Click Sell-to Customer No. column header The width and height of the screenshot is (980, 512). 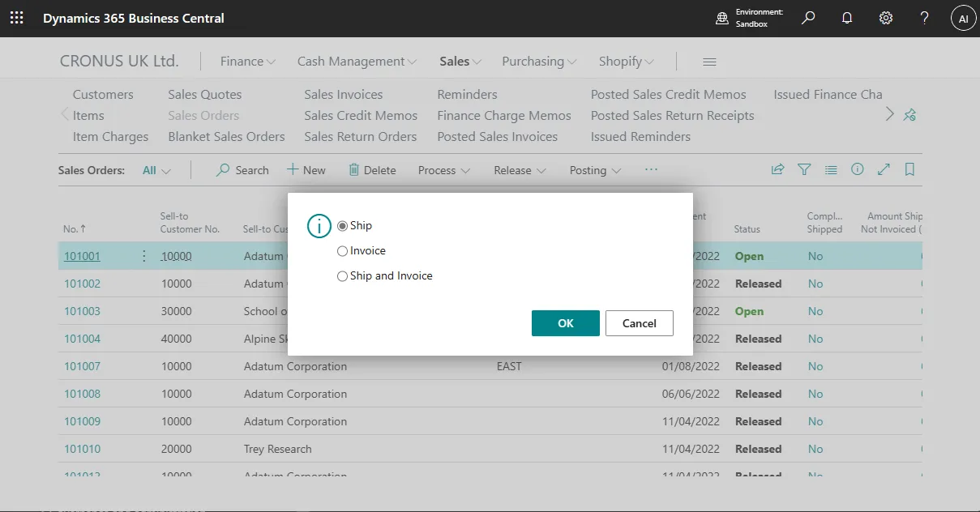tap(190, 223)
